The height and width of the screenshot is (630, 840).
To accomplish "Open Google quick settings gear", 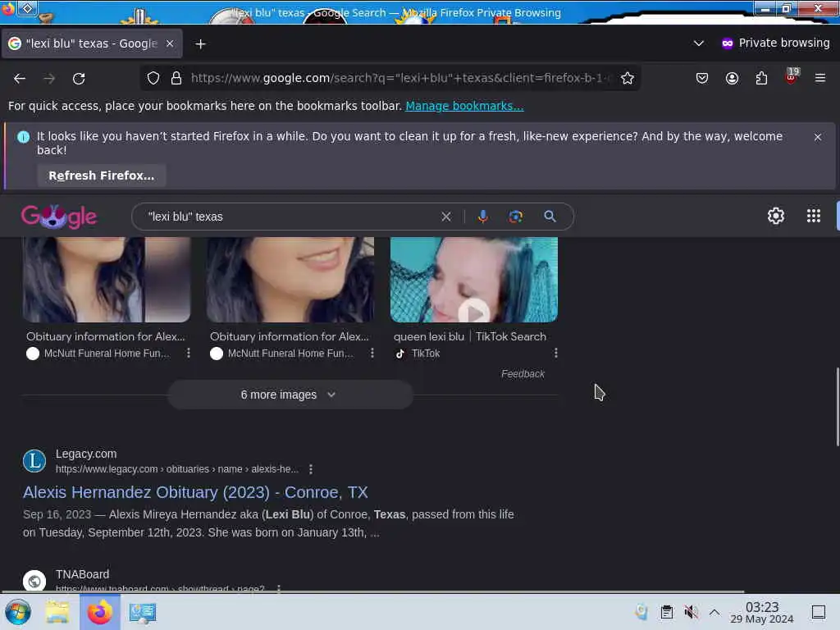I will 776,216.
